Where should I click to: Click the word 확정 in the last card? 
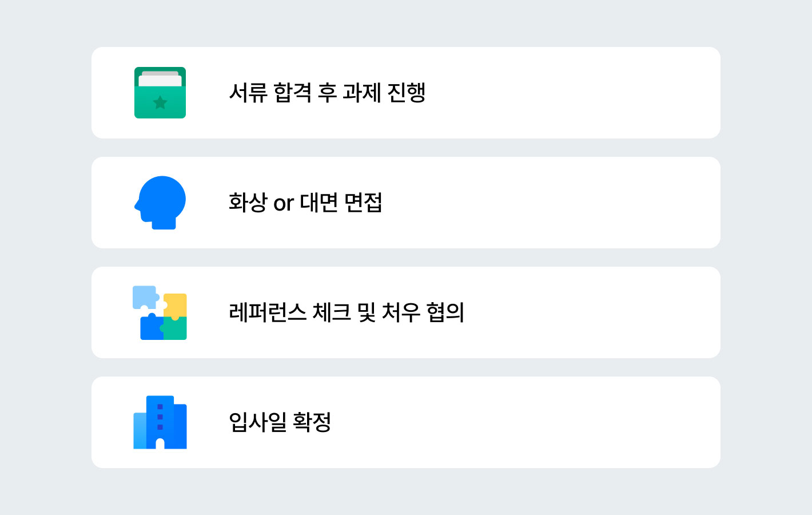coord(312,422)
